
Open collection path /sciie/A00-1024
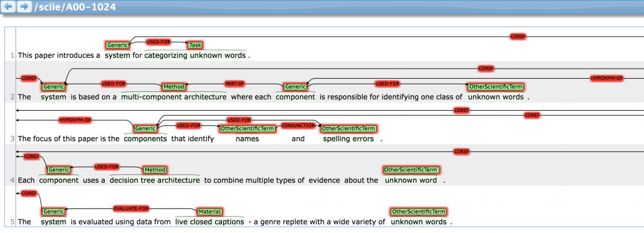[75, 7]
